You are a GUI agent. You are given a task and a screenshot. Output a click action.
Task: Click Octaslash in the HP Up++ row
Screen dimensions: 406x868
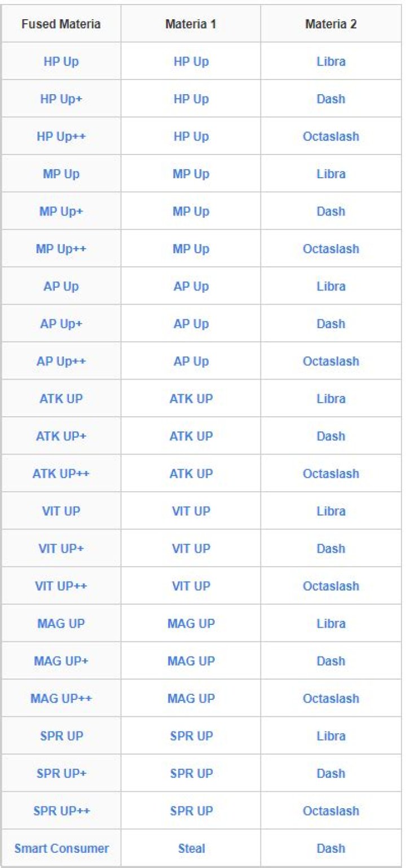331,136
